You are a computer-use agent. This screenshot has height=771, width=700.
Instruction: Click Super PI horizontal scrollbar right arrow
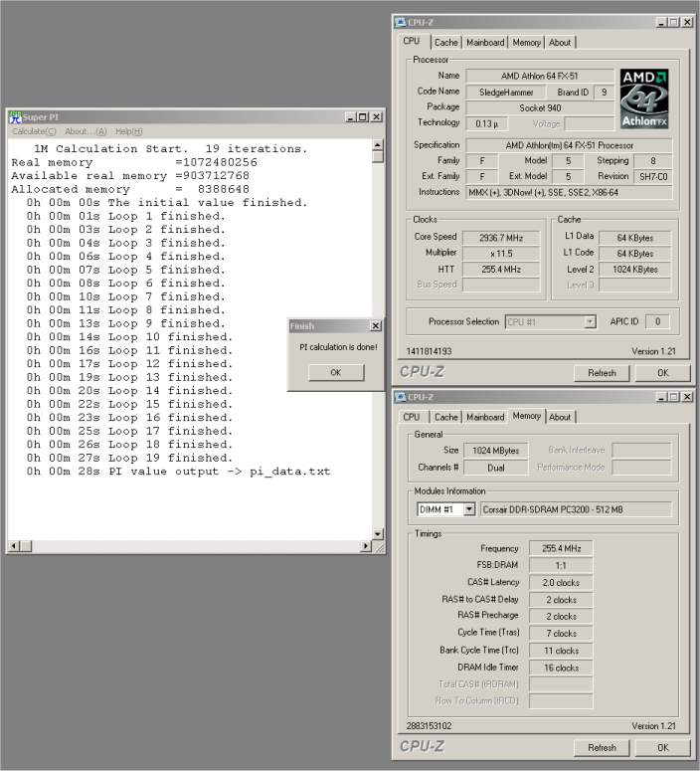366,546
